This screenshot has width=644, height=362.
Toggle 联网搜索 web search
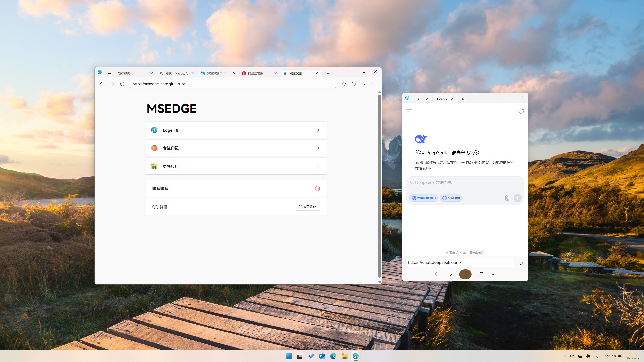[x=451, y=198]
